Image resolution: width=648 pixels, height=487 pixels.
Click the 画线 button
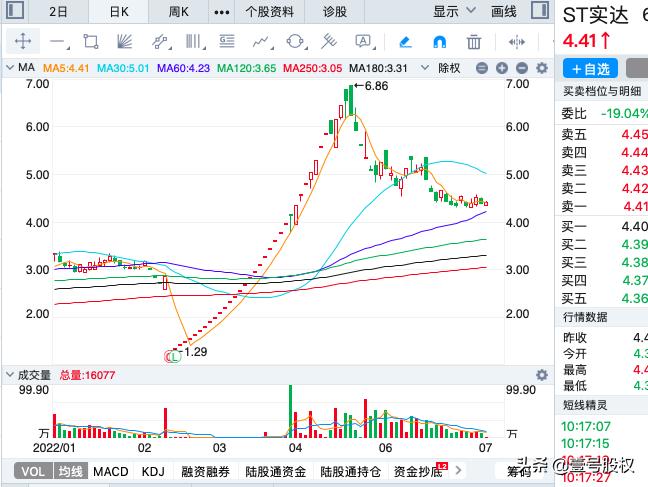click(x=503, y=12)
